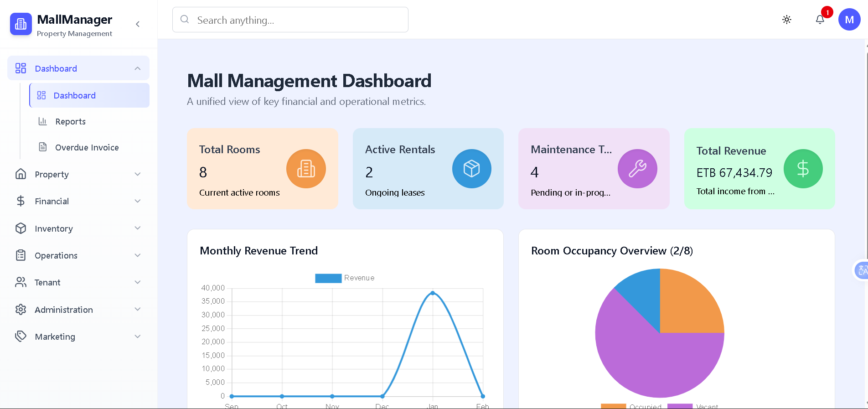Click the floating translate icon at right edge
Screen dimensions: 868x409
[861, 270]
